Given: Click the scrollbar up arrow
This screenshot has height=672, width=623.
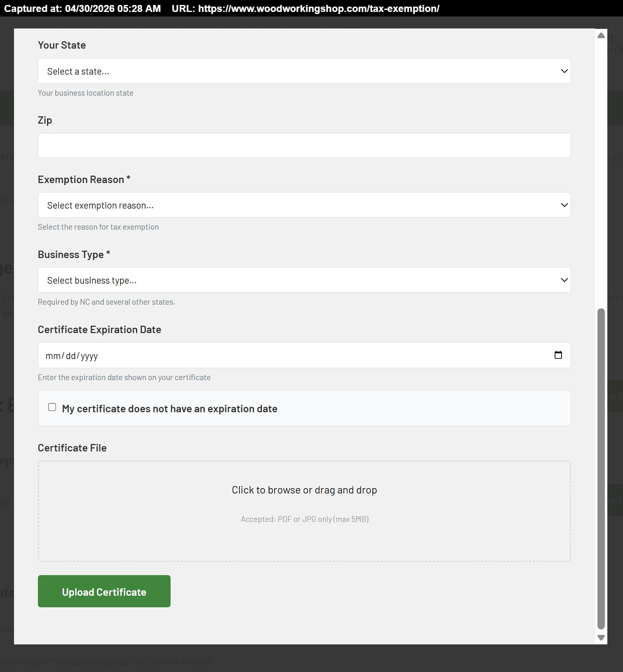Looking at the screenshot, I should [x=601, y=35].
